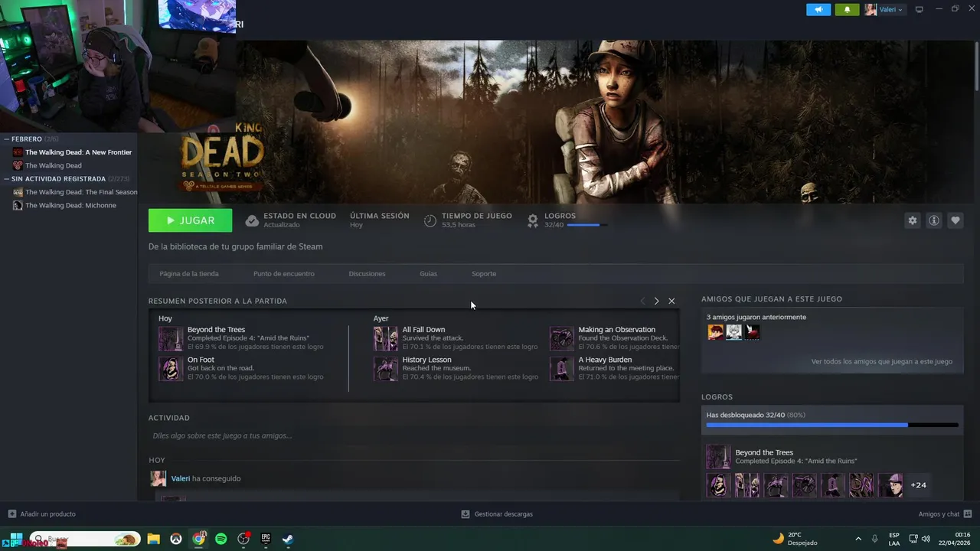This screenshot has height=551, width=980.
Task: Click Añadir un producto
Action: [42, 514]
